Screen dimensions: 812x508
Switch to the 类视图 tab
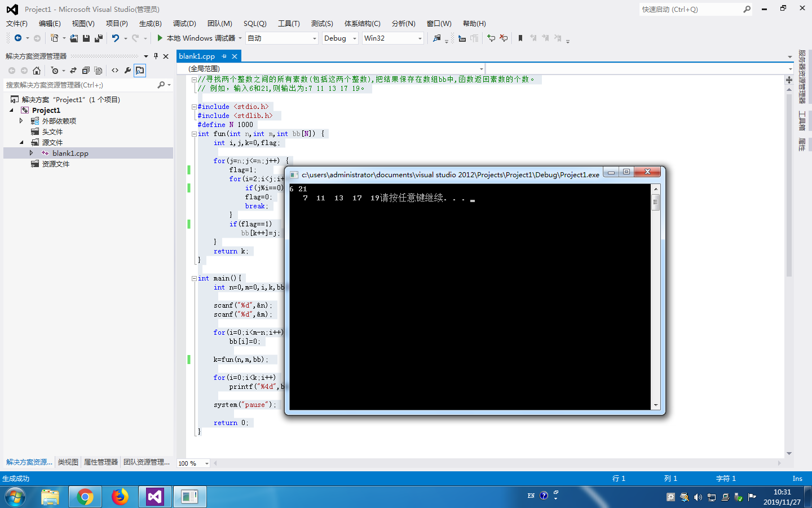pyautogui.click(x=68, y=462)
